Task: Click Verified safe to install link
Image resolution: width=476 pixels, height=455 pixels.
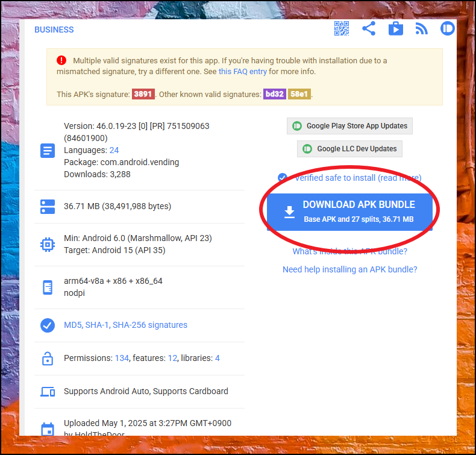Action: click(x=358, y=178)
